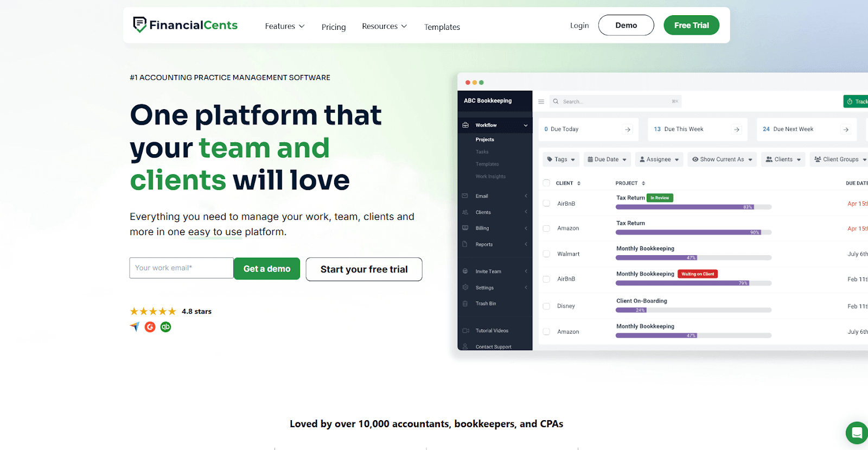Open the Features dropdown in navigation

tap(285, 26)
